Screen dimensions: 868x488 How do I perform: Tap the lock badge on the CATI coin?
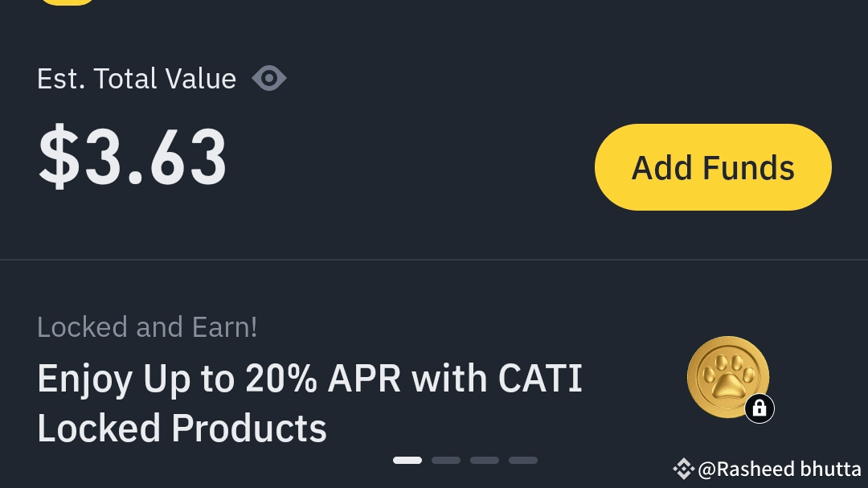(759, 408)
